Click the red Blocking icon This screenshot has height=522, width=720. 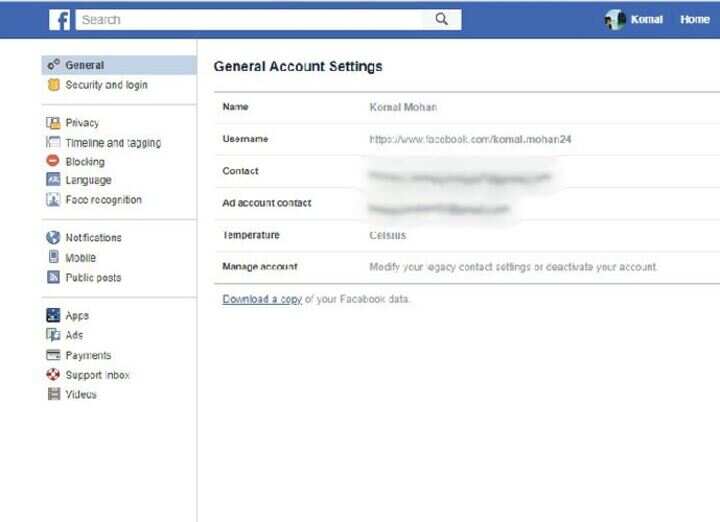(x=53, y=161)
